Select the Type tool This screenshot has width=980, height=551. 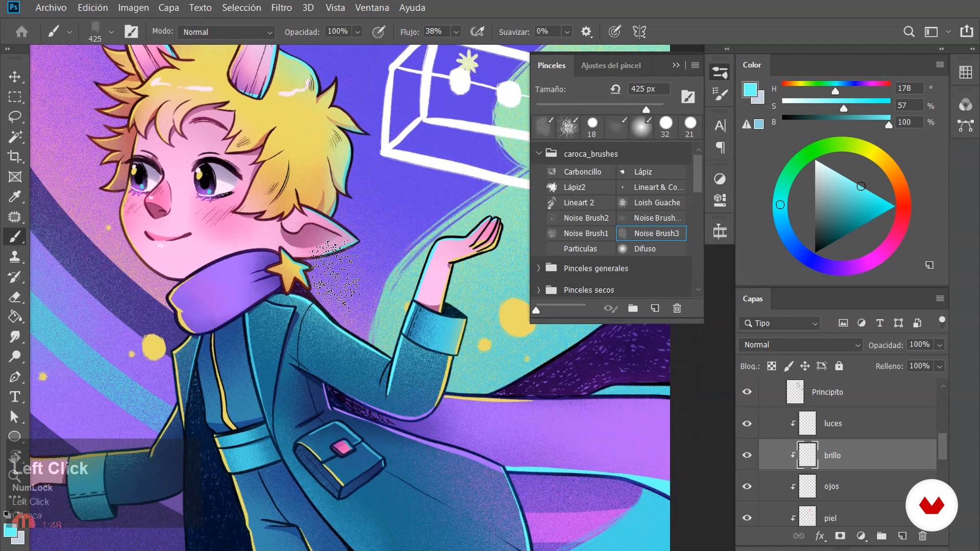15,397
